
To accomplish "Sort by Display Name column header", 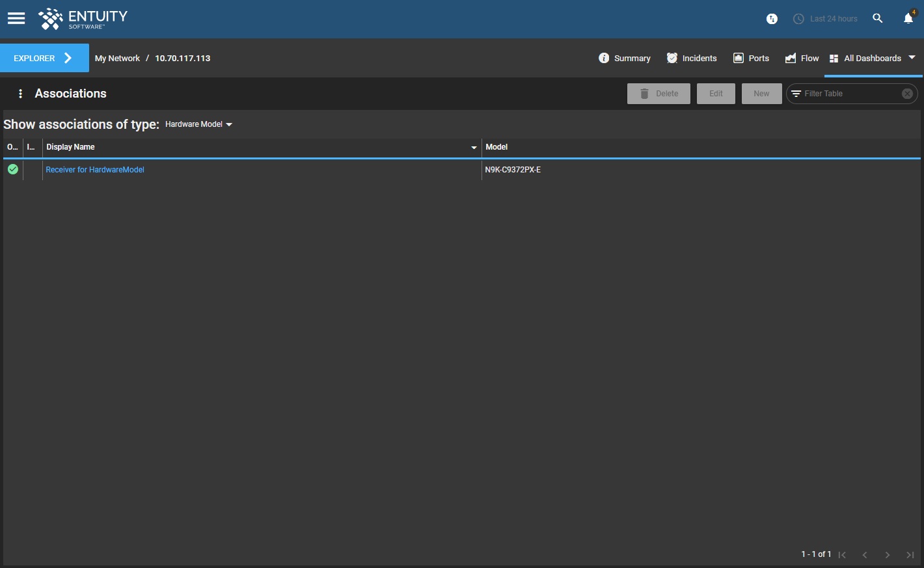I will tap(70, 147).
